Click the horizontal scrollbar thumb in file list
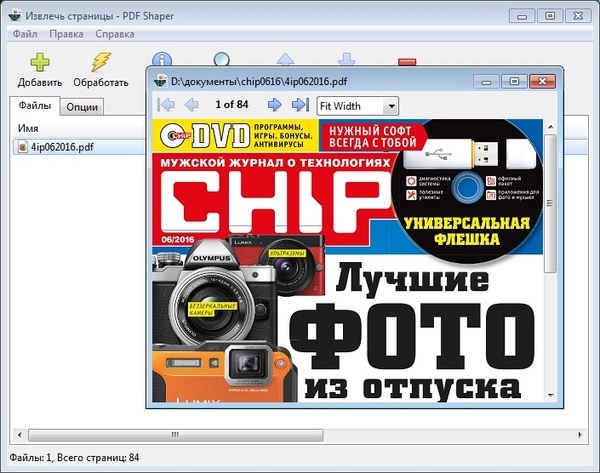The image size is (600, 473). [176, 435]
